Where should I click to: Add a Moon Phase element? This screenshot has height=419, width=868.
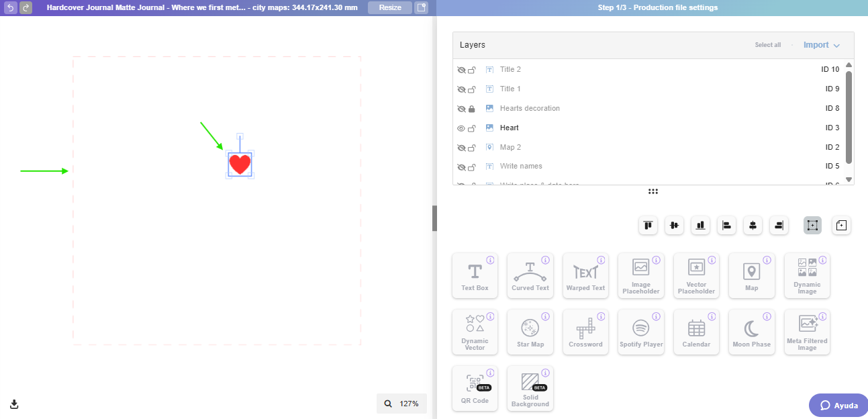pyautogui.click(x=752, y=332)
